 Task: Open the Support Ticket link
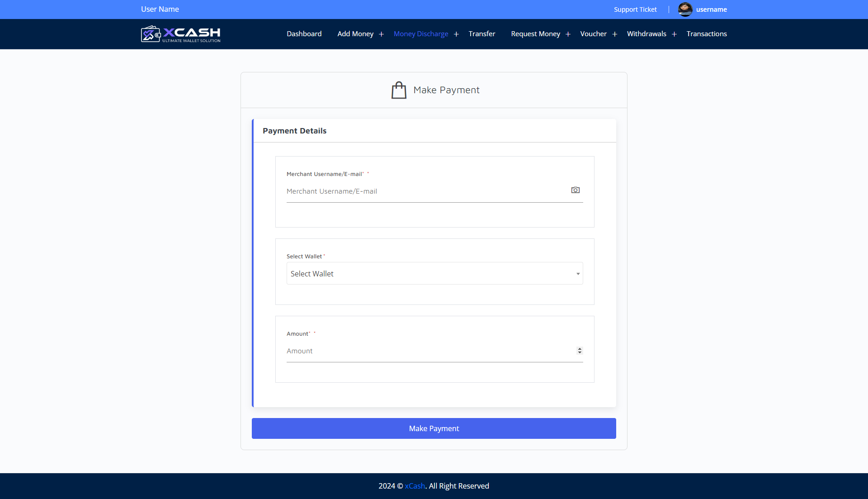pyautogui.click(x=635, y=9)
